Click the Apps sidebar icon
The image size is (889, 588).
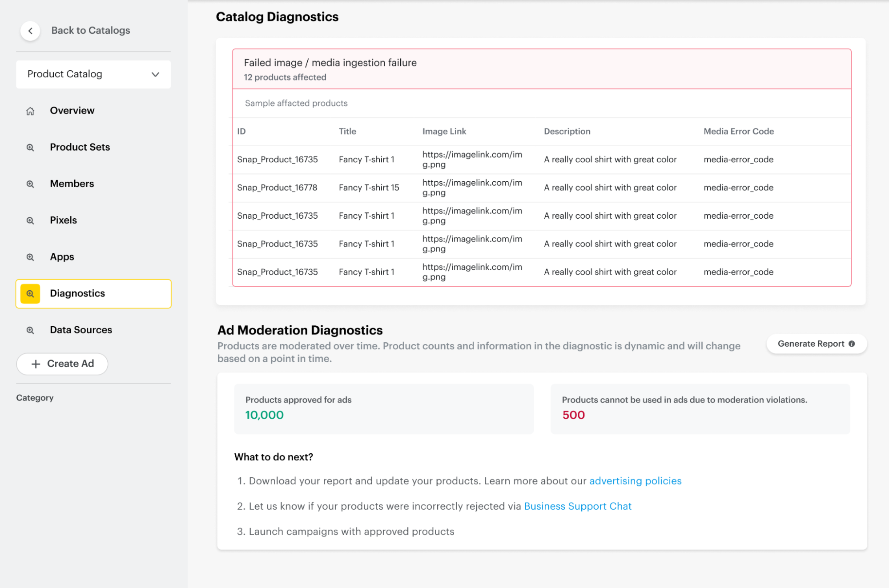pyautogui.click(x=30, y=257)
